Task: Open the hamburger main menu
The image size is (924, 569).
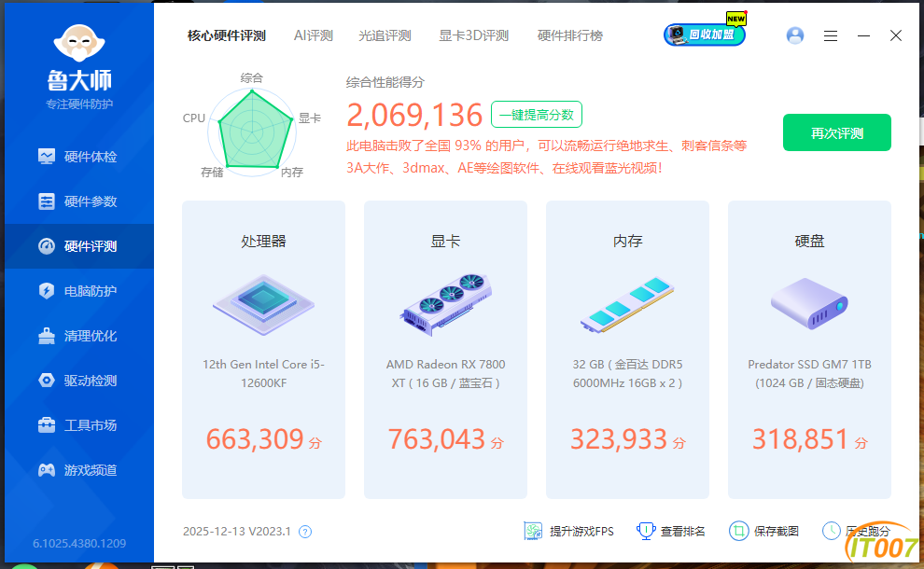Action: [x=831, y=35]
